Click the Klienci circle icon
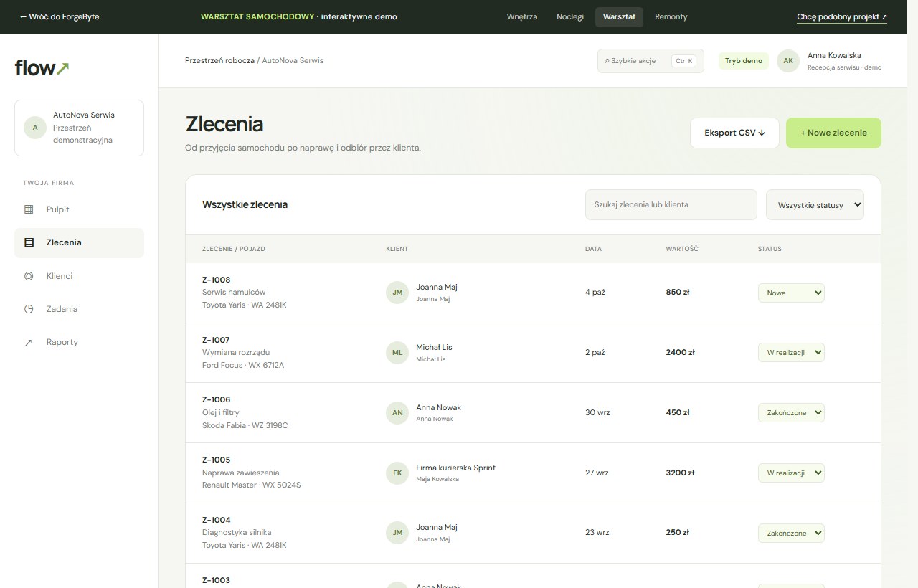The image size is (918, 588). [x=29, y=276]
